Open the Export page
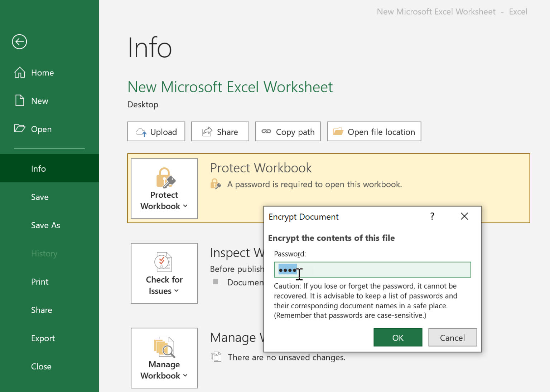 click(49, 338)
